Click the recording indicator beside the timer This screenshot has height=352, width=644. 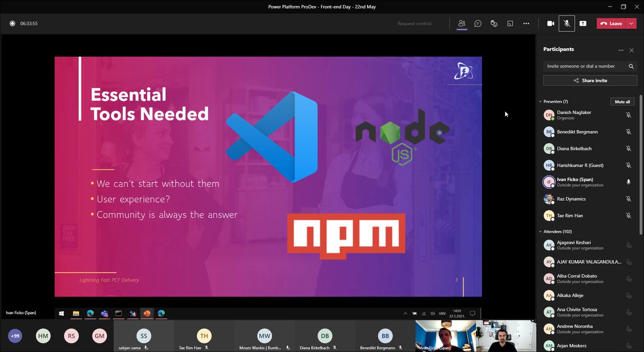12,24
